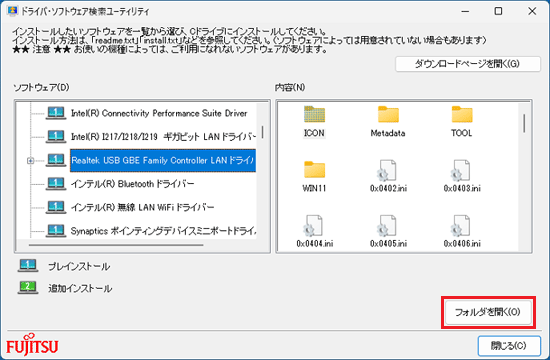Select Intel(R) Connectivity Performance Suite Driver row
Image resolution: width=550 pixels, height=360 pixels.
click(159, 113)
